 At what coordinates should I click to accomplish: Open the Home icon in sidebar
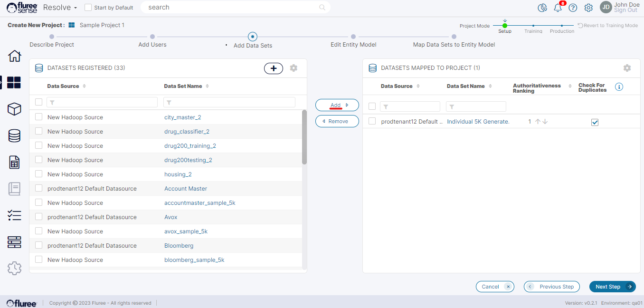pyautogui.click(x=14, y=56)
